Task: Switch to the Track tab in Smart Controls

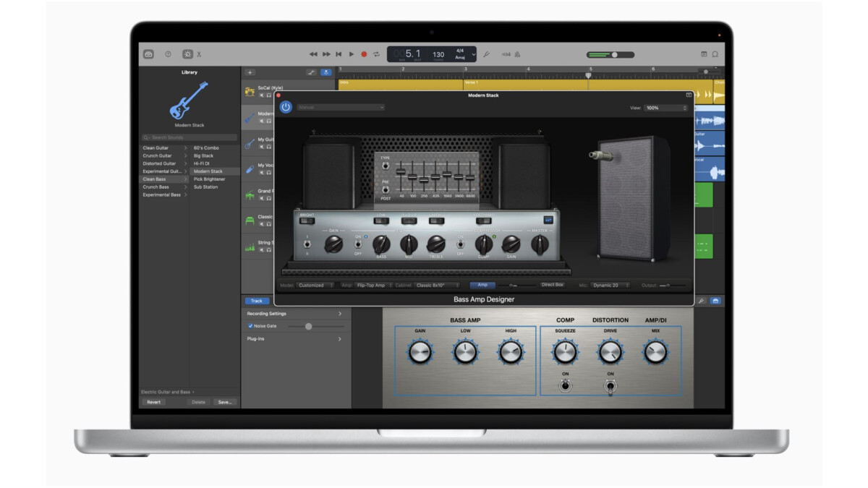Action: tap(257, 301)
